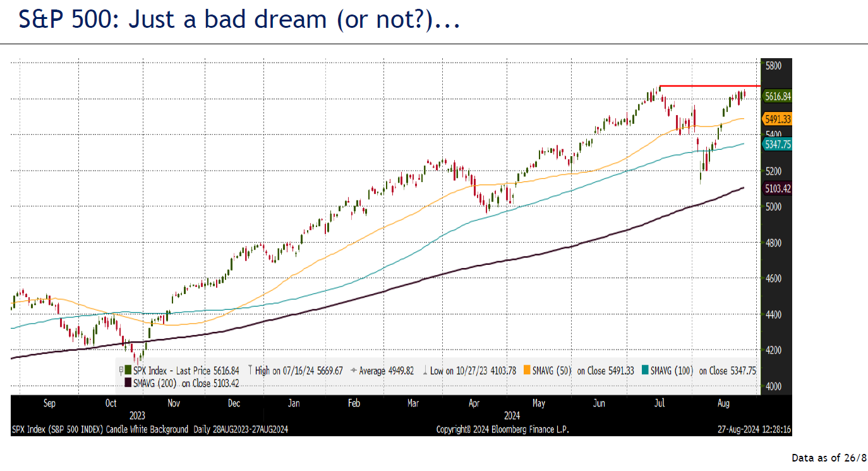Click the May month label
The height and width of the screenshot is (471, 868).
click(x=538, y=403)
